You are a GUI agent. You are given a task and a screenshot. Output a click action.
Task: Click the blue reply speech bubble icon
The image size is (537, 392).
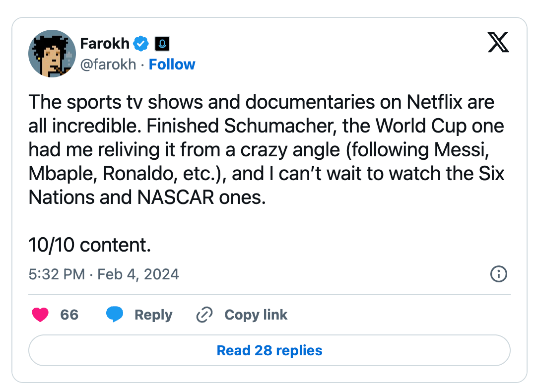click(x=115, y=315)
